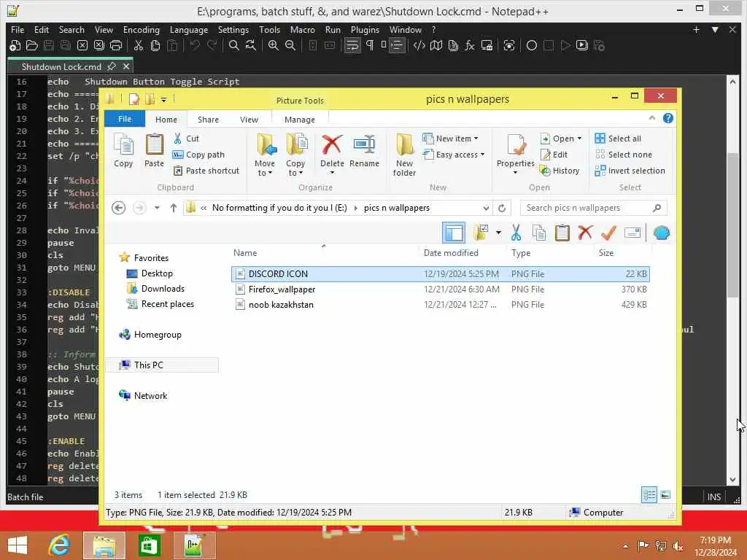747x560 pixels.
Task: Click Copy path in ribbon
Action: pyautogui.click(x=198, y=155)
